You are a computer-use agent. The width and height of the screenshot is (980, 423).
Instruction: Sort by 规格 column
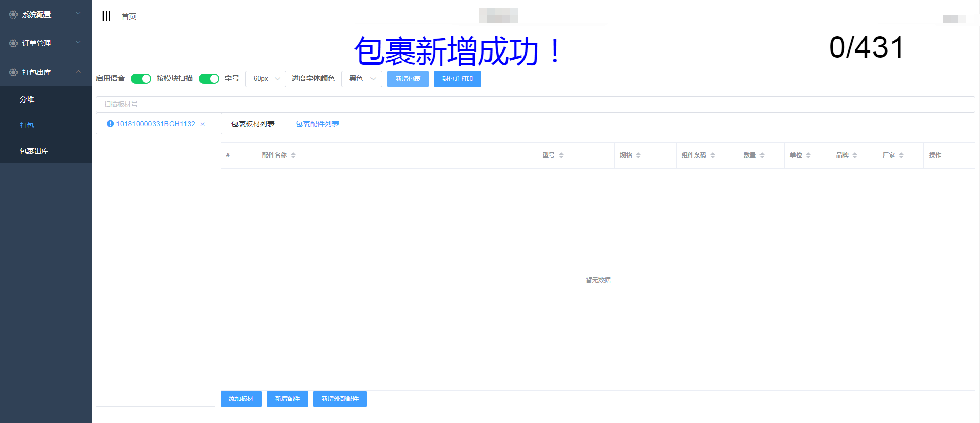pyautogui.click(x=638, y=155)
